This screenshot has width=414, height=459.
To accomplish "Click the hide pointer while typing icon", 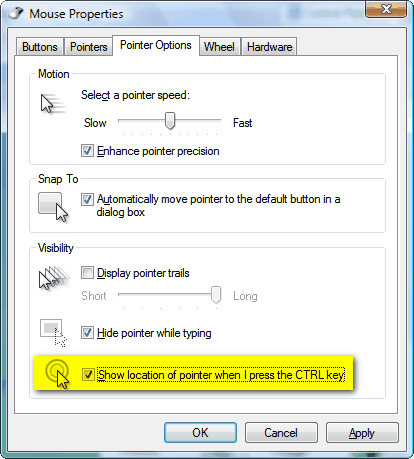I will tap(53, 333).
